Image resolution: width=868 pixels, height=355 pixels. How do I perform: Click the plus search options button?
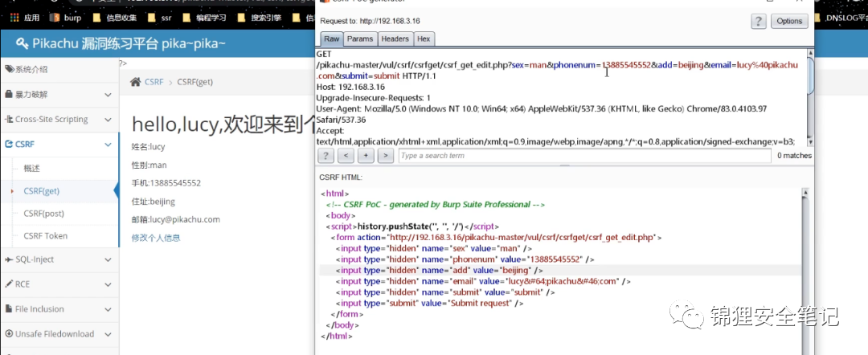[366, 156]
